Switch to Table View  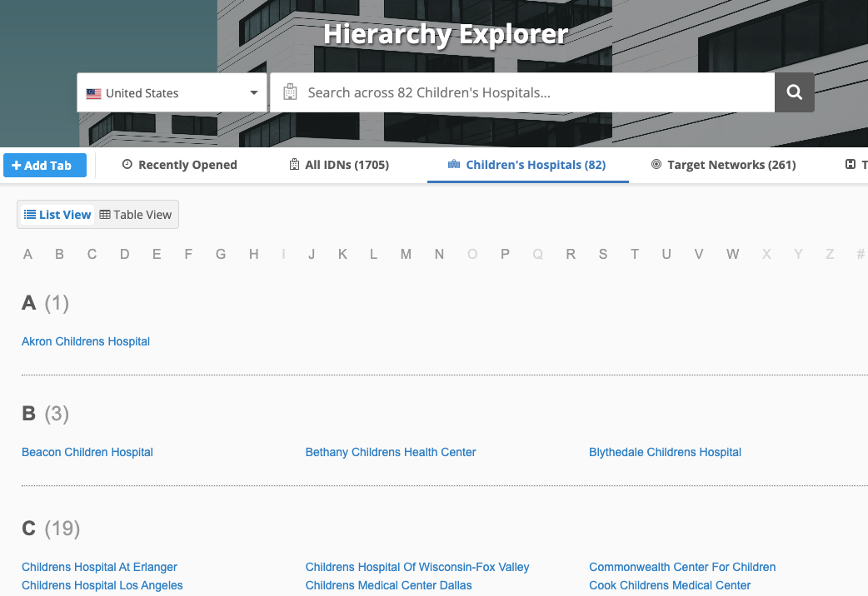point(136,215)
